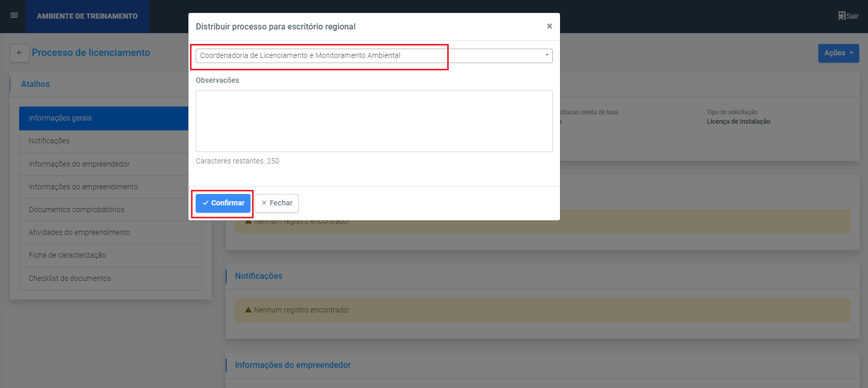The image size is (868, 388).
Task: Click the Fechar button
Action: [276, 203]
